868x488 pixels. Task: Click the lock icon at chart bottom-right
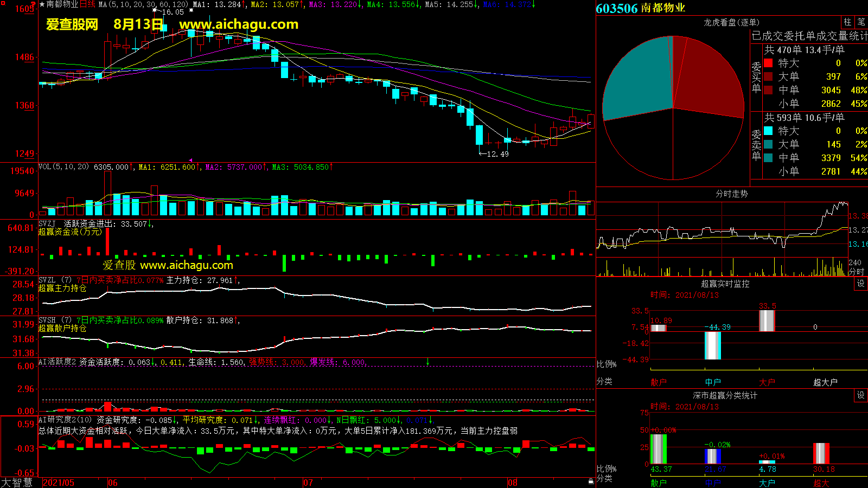tap(591, 481)
